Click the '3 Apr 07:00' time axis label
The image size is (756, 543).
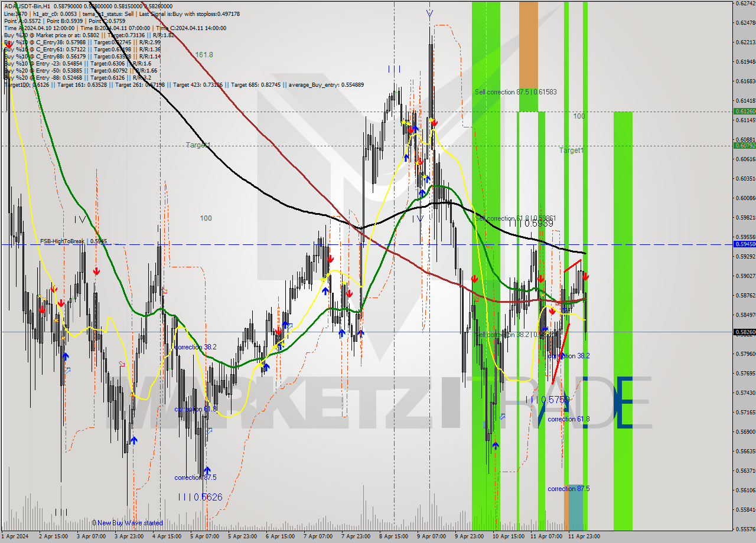[x=91, y=536]
